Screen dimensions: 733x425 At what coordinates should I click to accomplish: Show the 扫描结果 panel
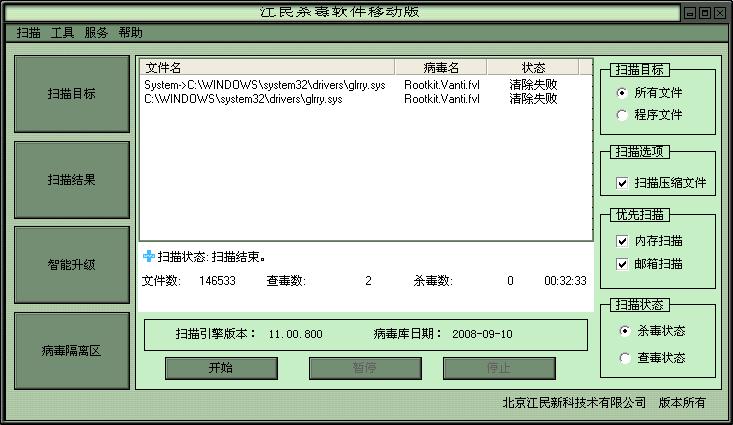coord(72,180)
